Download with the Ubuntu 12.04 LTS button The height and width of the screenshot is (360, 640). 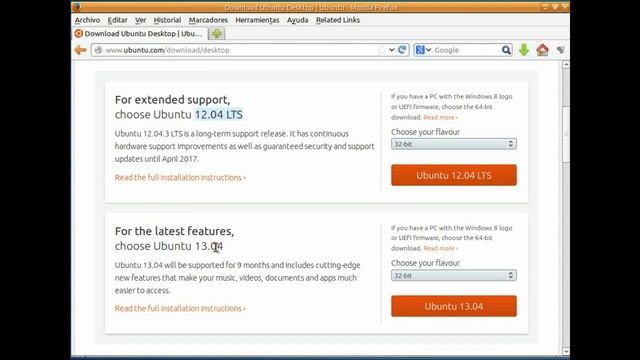pos(453,175)
